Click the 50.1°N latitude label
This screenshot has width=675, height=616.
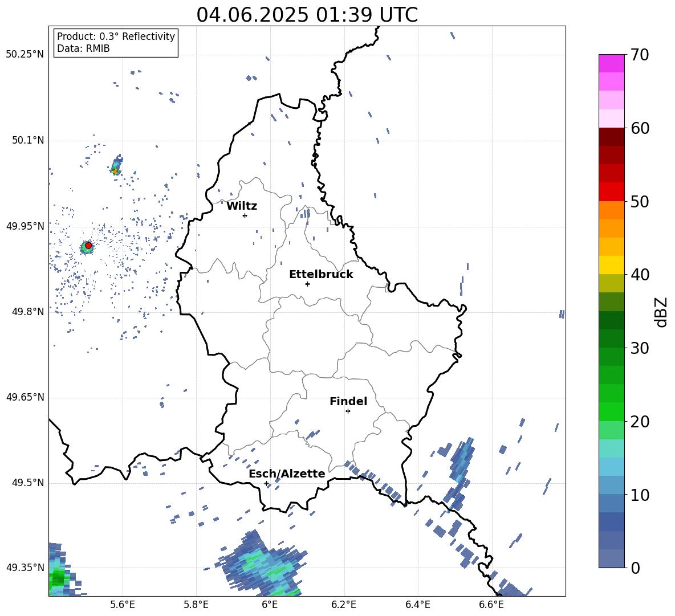pos(27,140)
